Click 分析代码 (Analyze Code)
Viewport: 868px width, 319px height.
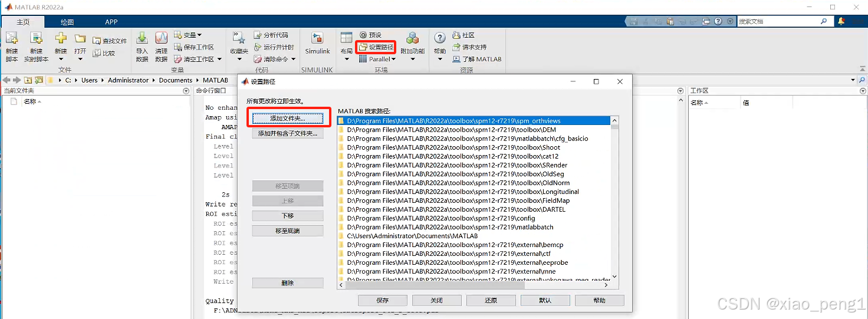(271, 35)
